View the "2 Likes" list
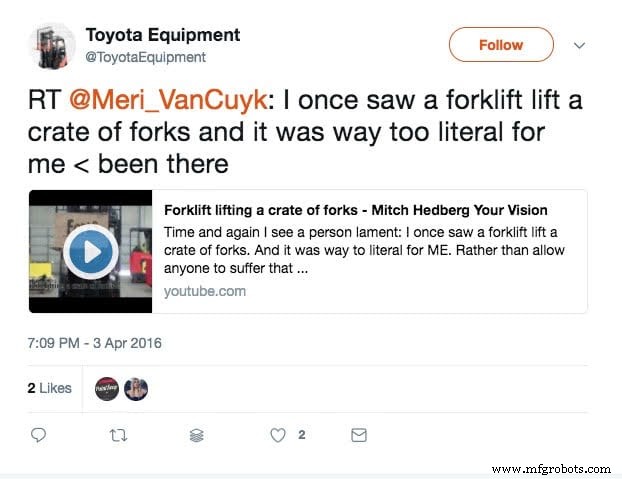 (x=49, y=388)
